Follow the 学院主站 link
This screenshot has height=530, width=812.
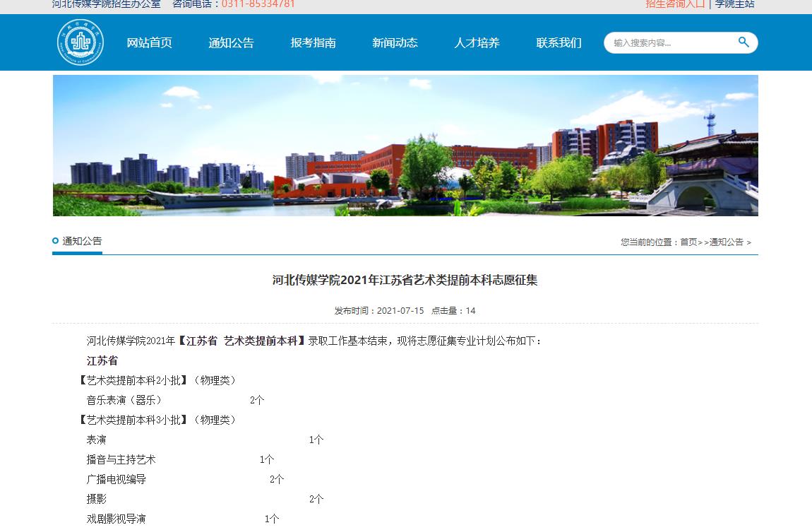734,4
